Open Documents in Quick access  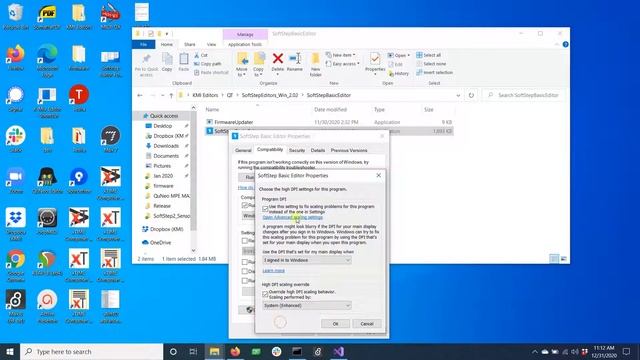(166, 156)
